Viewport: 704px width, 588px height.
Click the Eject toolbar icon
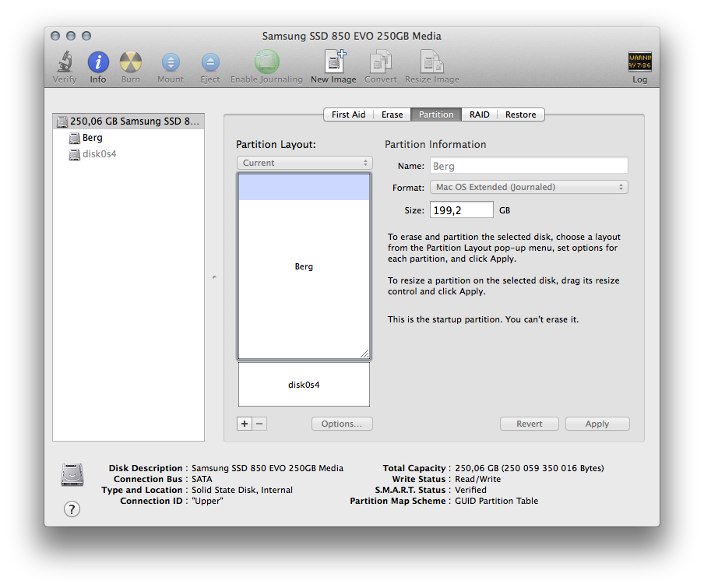[x=210, y=62]
